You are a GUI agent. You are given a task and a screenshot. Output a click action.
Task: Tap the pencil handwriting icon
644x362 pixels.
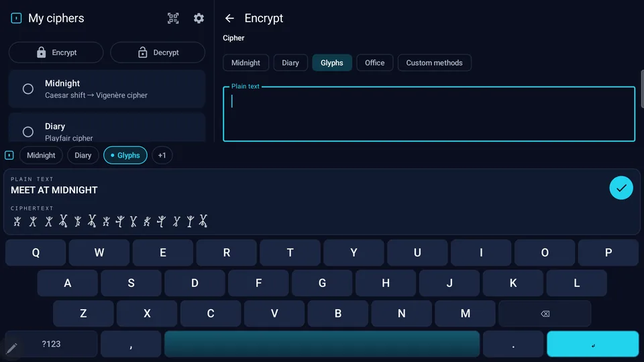11,349
